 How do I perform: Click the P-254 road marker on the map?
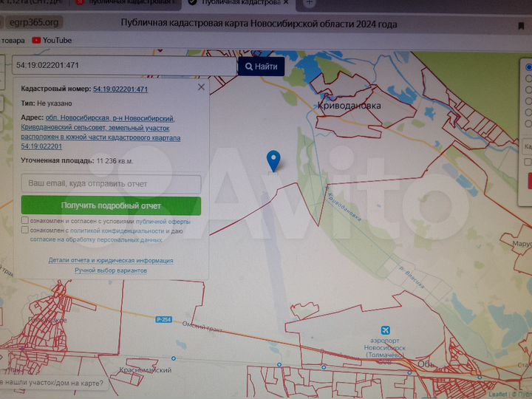(x=163, y=319)
